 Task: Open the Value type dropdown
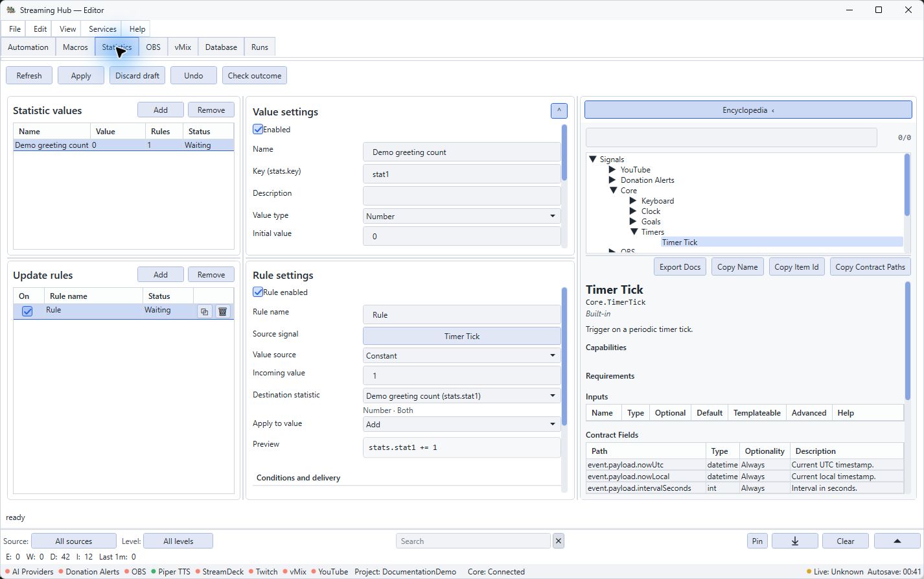462,216
